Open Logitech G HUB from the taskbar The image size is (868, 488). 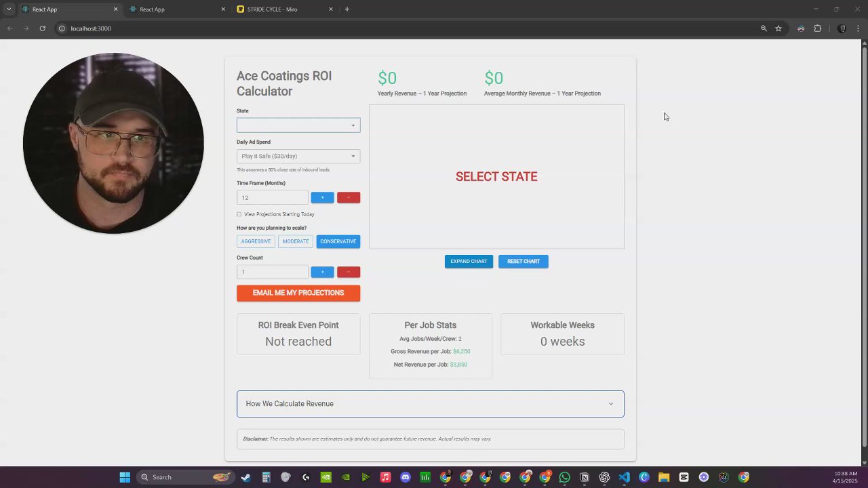tap(306, 477)
